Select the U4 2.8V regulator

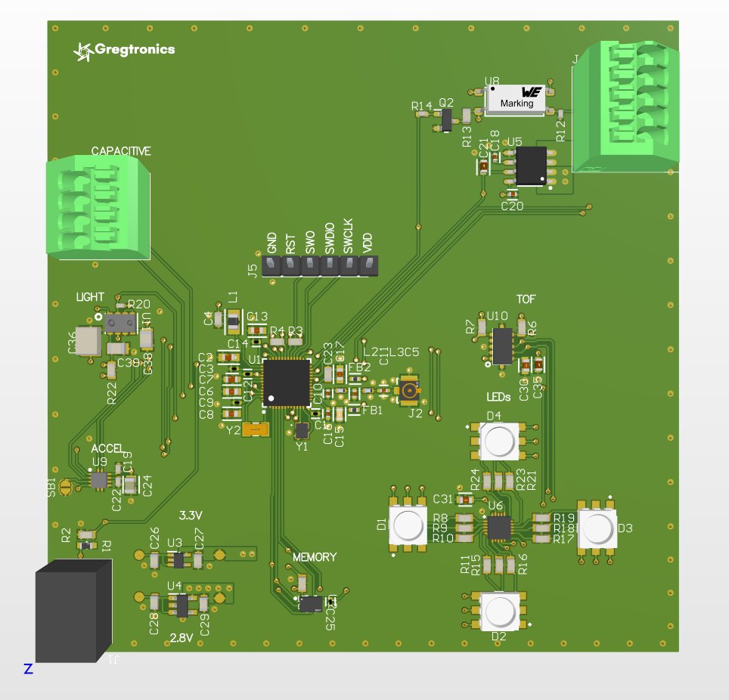pyautogui.click(x=181, y=606)
